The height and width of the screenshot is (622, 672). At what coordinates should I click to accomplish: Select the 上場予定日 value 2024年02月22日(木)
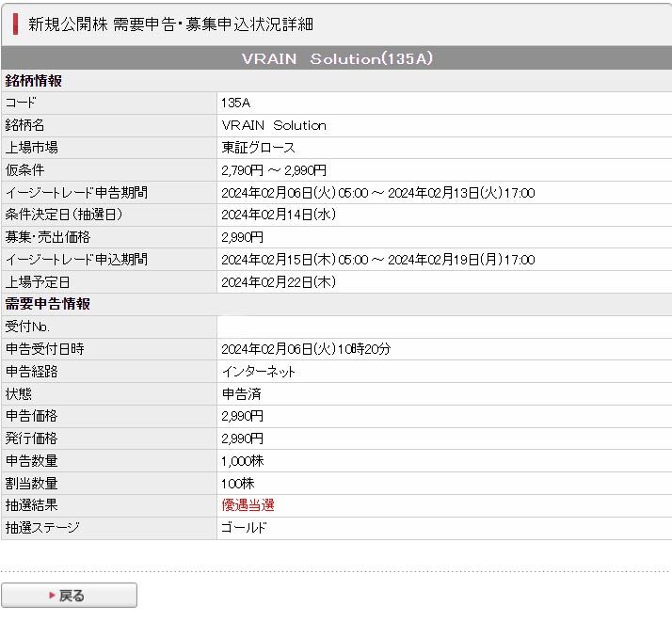point(279,282)
